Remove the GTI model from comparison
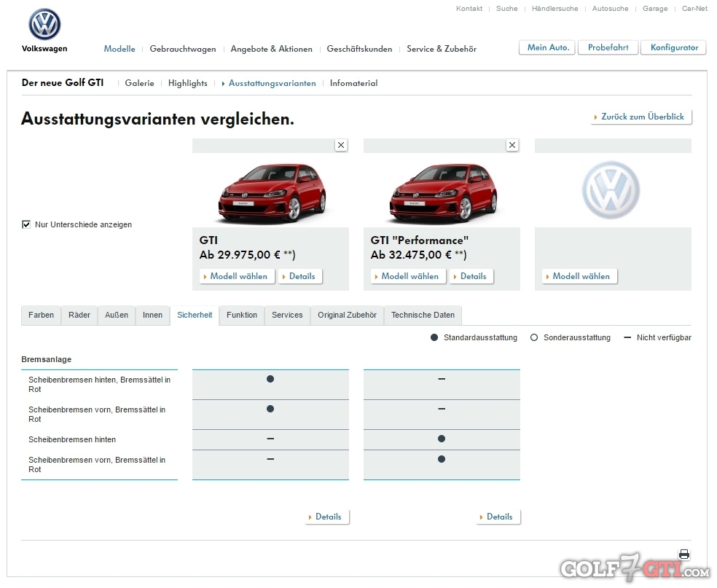717x588 pixels. (x=341, y=146)
